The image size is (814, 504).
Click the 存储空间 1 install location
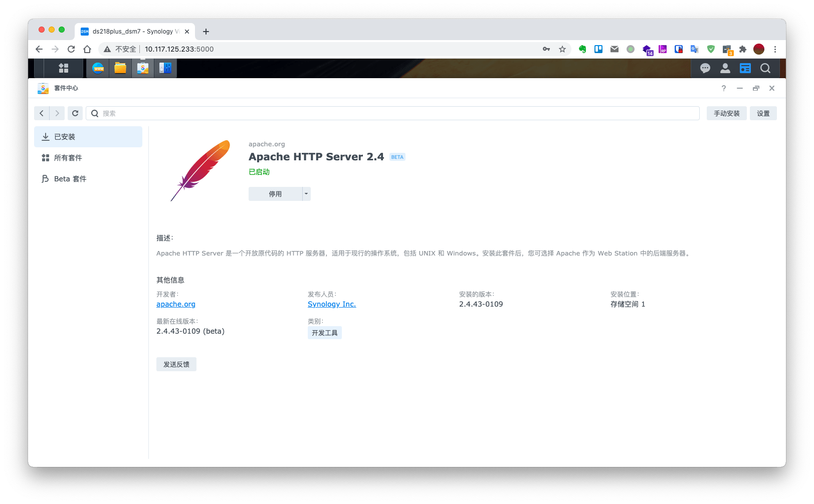(628, 304)
